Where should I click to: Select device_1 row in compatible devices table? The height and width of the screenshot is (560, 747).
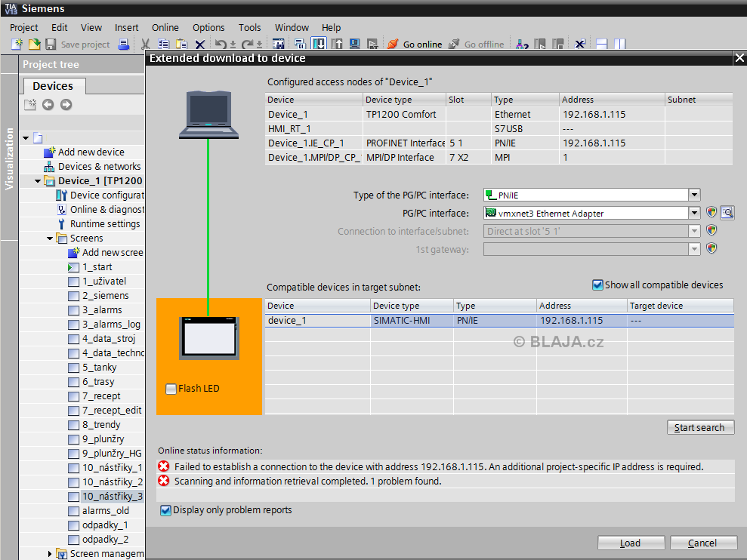(499, 321)
